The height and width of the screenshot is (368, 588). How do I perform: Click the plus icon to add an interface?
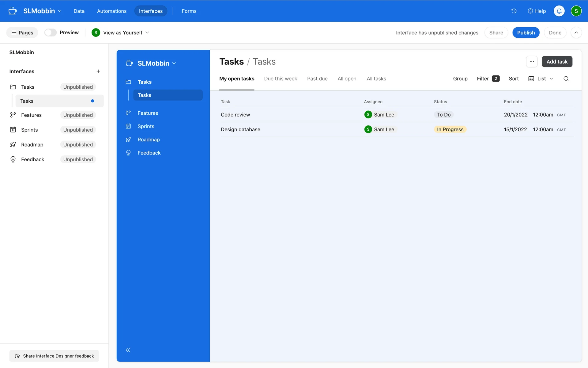[x=98, y=71]
